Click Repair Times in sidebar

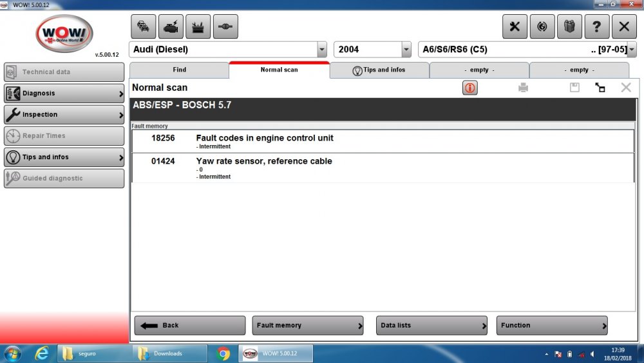tap(64, 135)
